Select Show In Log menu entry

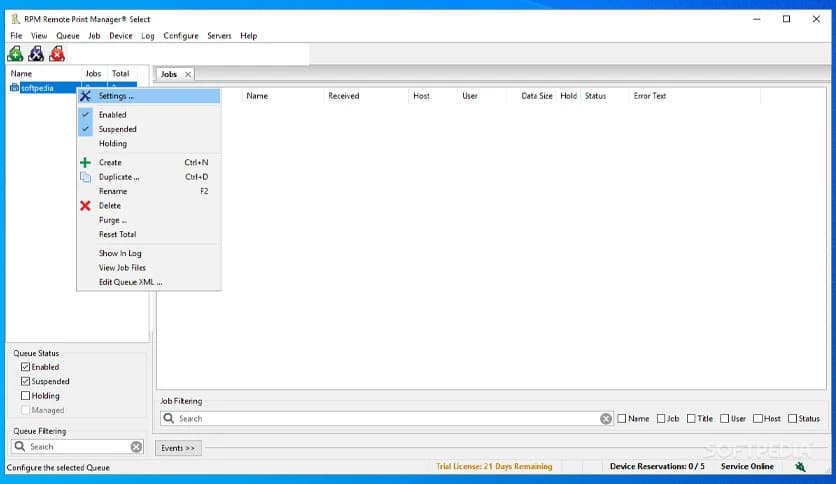pos(149,253)
